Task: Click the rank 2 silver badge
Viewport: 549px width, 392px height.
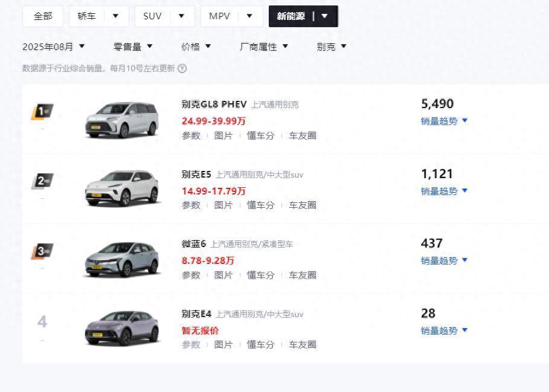Action: tap(42, 181)
